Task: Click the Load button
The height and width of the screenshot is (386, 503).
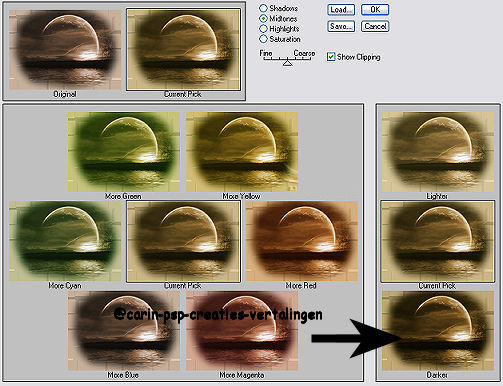Action: point(341,10)
